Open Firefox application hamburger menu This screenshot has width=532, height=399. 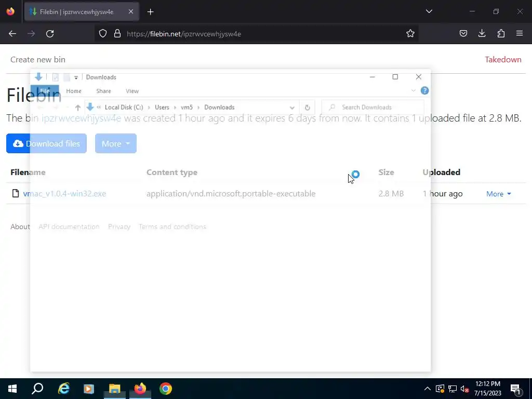[520, 34]
